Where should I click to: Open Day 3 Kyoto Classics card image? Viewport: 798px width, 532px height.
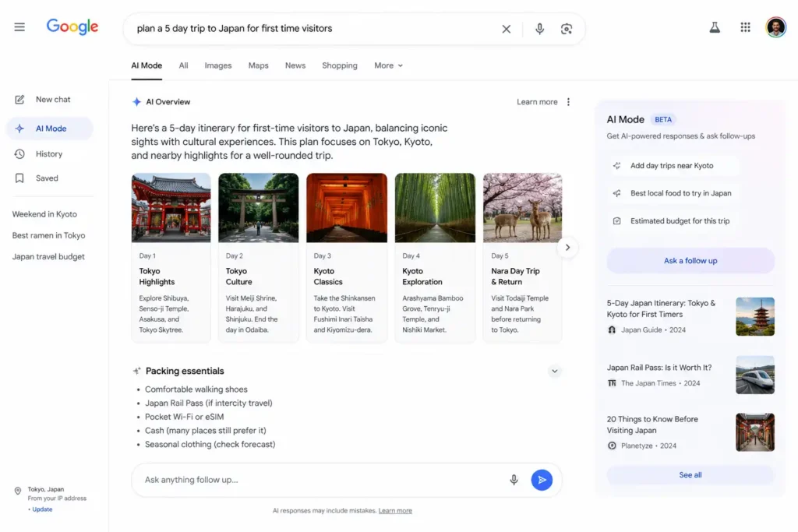pos(347,208)
